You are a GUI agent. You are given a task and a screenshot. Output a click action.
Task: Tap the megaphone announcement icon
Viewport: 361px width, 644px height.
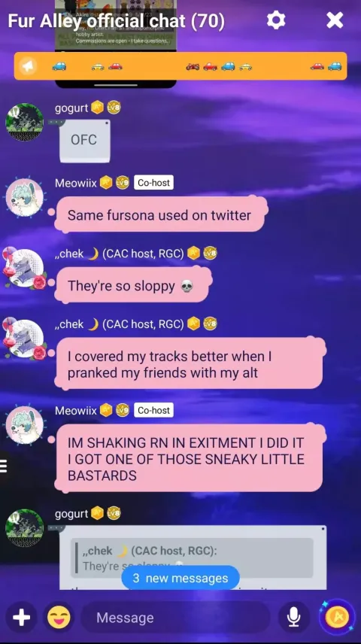(x=29, y=66)
